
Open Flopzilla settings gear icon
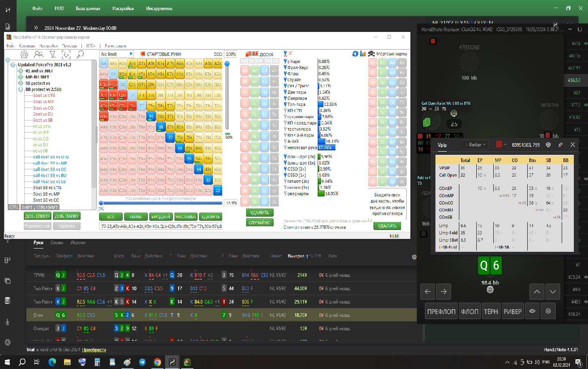24,54
